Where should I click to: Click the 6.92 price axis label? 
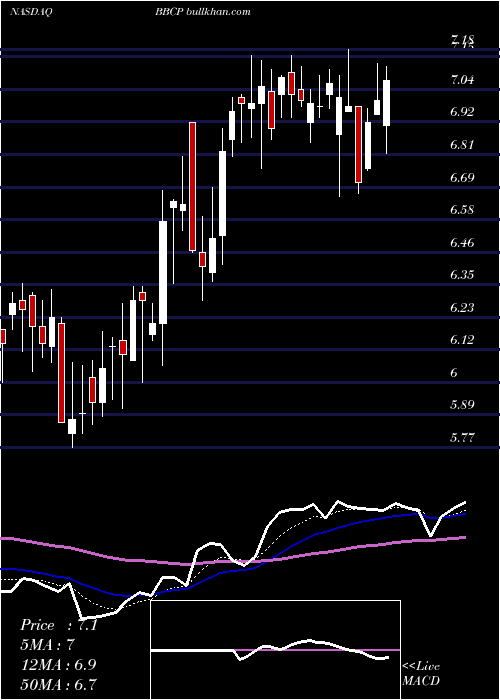point(462,112)
